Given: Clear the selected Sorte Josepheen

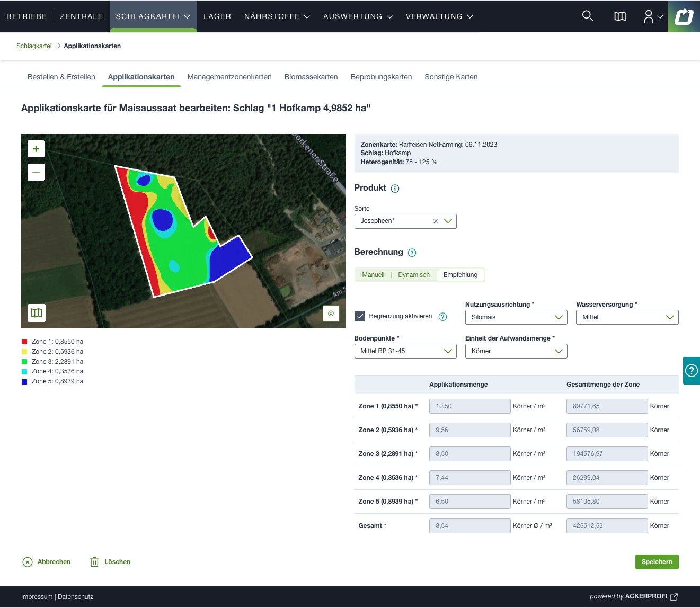Looking at the screenshot, I should click(436, 221).
